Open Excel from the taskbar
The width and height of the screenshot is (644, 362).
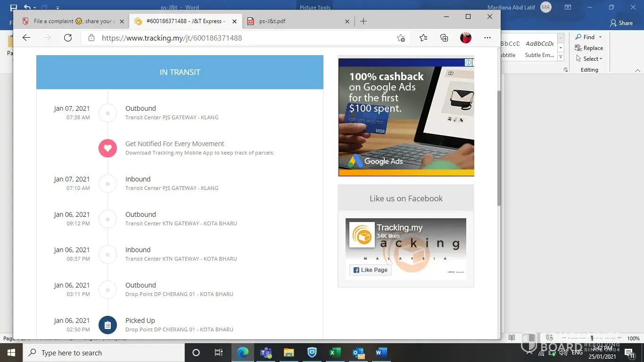click(x=335, y=353)
